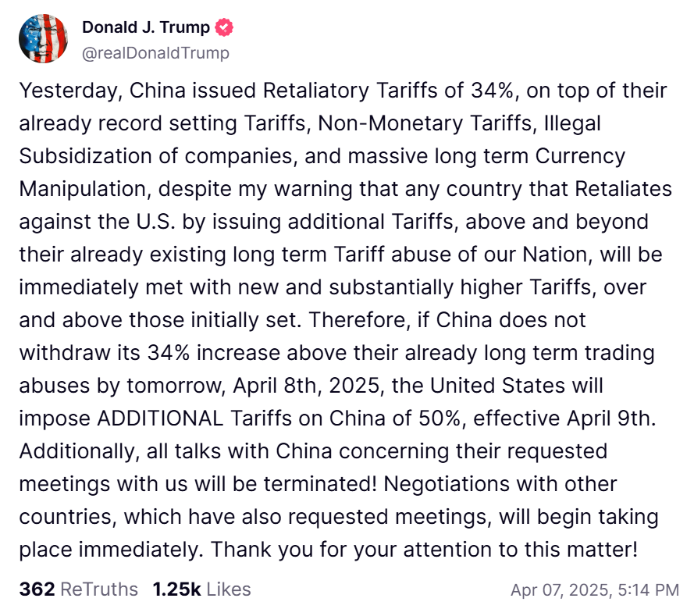Click 'effective April 9th' in the post
Screen dimensions: 694x616
(564, 418)
